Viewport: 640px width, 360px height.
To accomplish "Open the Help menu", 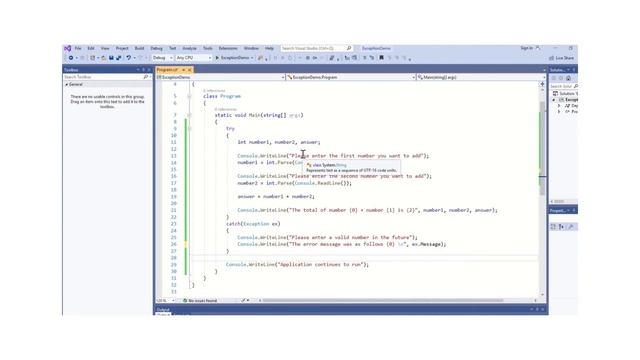I will pos(269,48).
